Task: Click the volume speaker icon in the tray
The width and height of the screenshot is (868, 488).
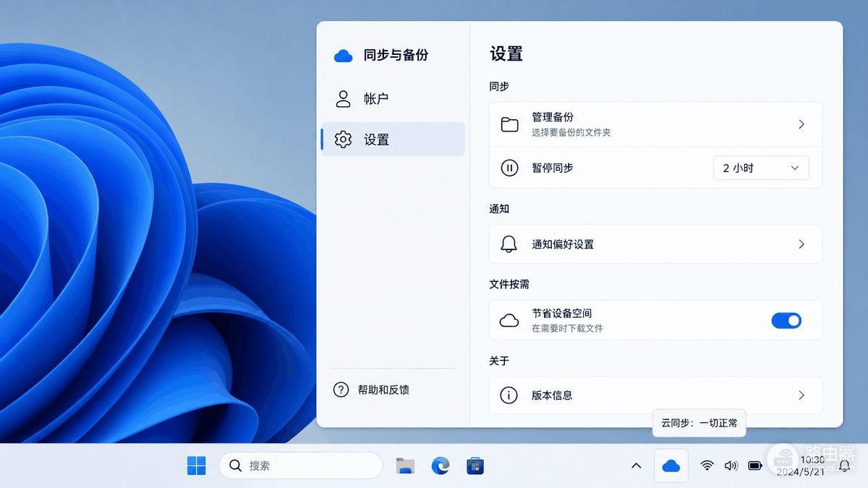Action: (731, 466)
